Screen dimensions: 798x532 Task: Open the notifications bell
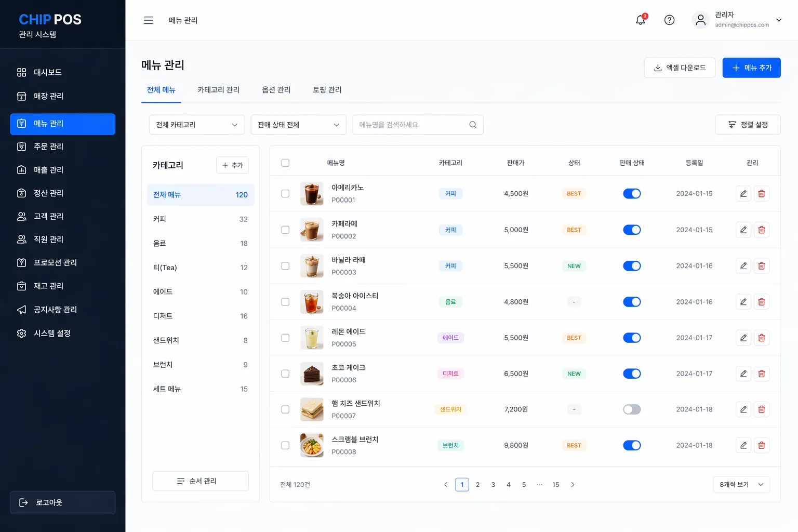point(641,20)
